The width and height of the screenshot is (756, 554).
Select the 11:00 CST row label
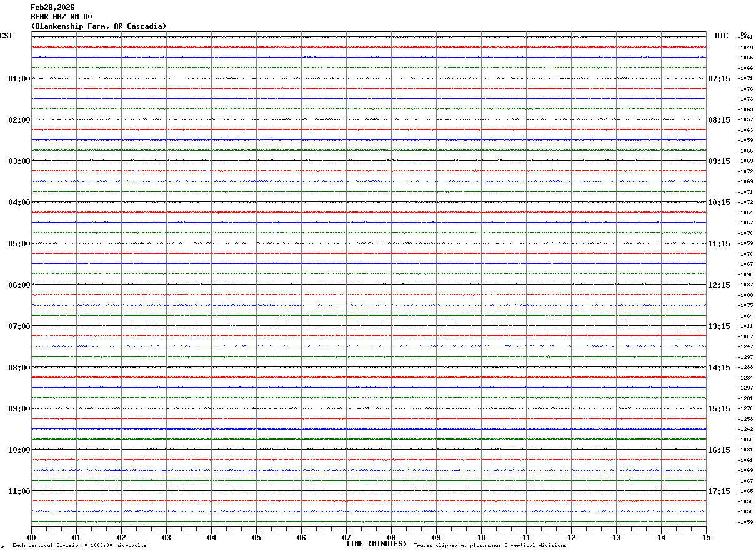pos(19,491)
